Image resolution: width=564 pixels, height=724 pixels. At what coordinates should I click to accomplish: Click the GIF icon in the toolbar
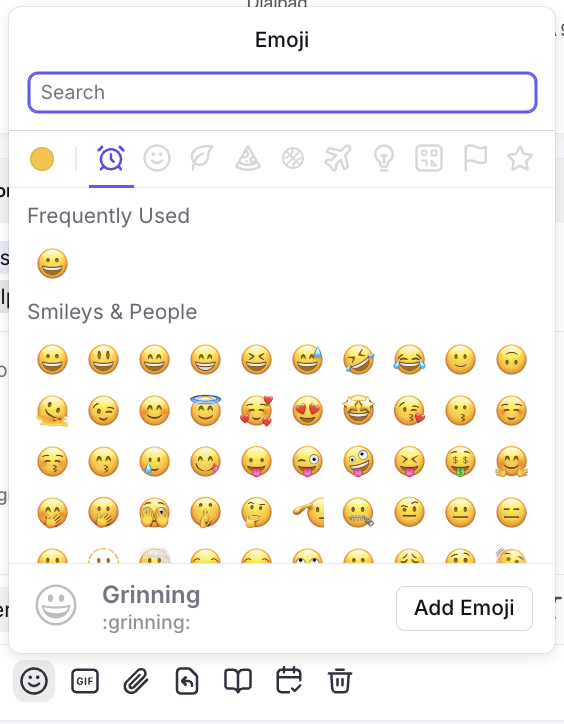[x=85, y=681]
